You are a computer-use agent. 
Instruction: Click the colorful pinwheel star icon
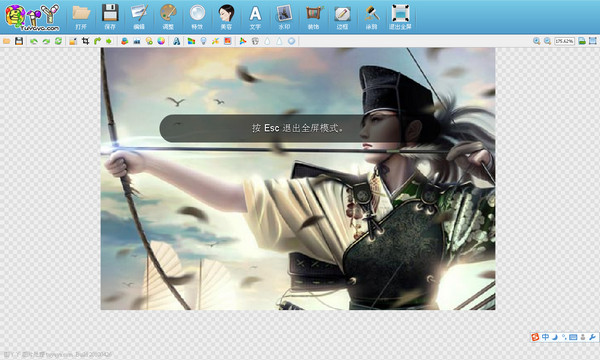215,41
